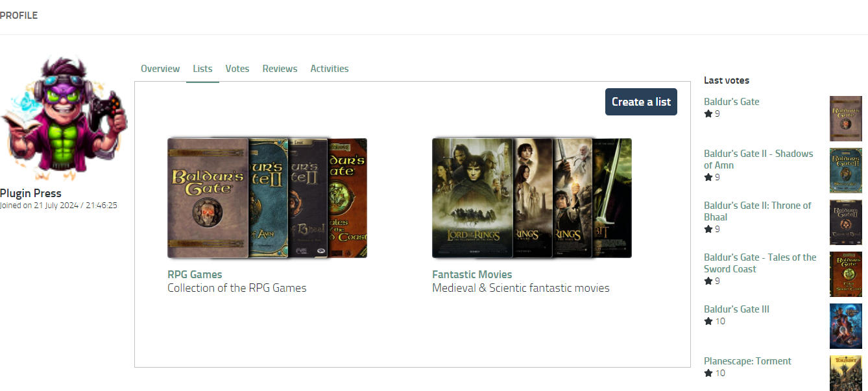
Task: Open Baldur's Gate in Last votes
Action: tap(731, 102)
